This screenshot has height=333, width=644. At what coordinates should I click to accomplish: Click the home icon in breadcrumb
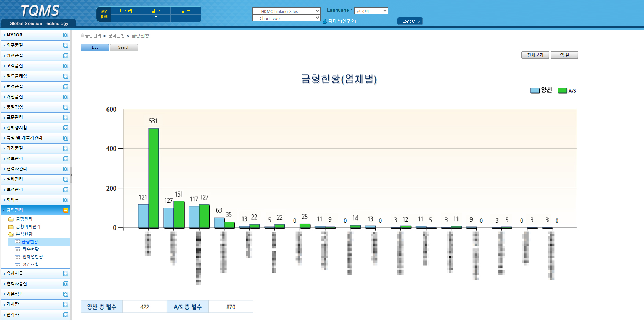(x=83, y=36)
